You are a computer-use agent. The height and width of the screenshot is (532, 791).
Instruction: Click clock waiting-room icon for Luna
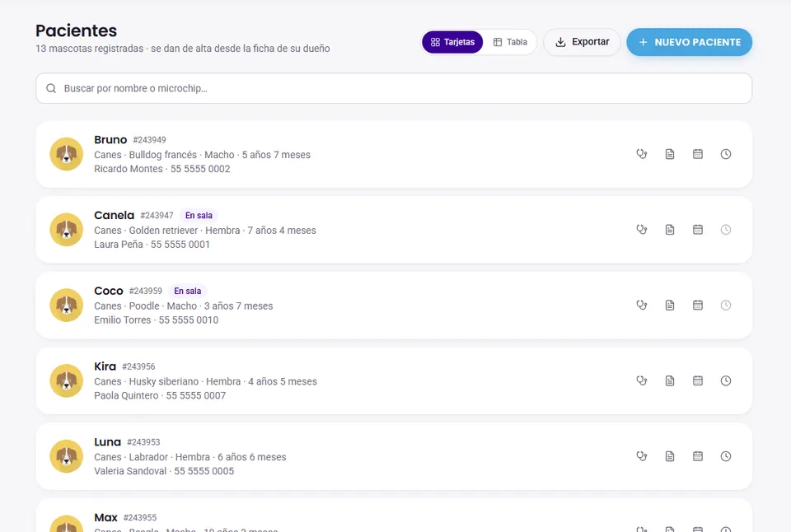[x=725, y=456]
